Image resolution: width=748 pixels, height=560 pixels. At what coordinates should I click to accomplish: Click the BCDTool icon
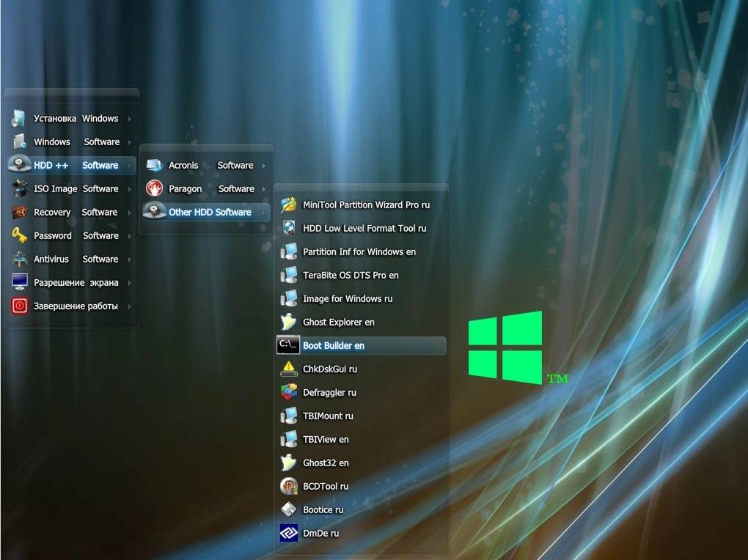tap(289, 486)
